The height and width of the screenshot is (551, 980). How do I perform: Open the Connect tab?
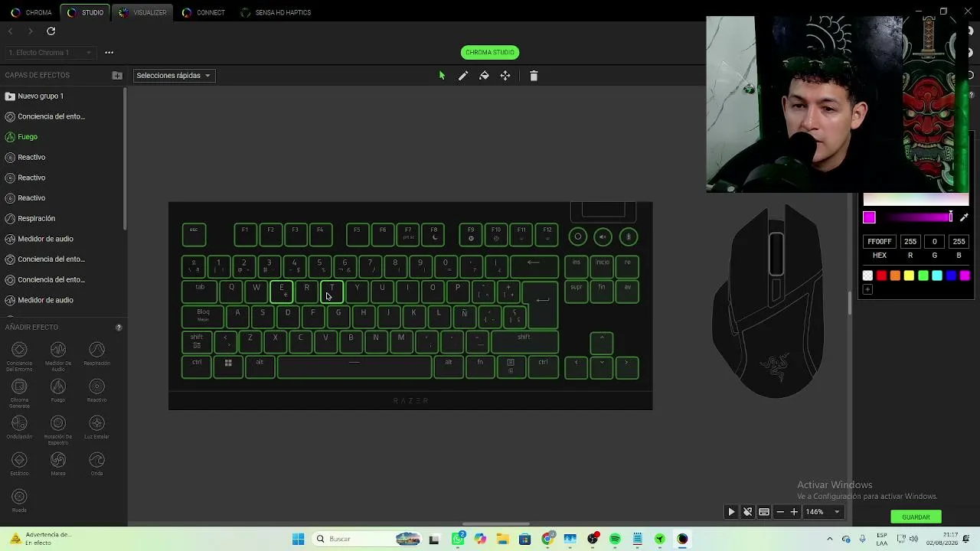[x=203, y=12]
